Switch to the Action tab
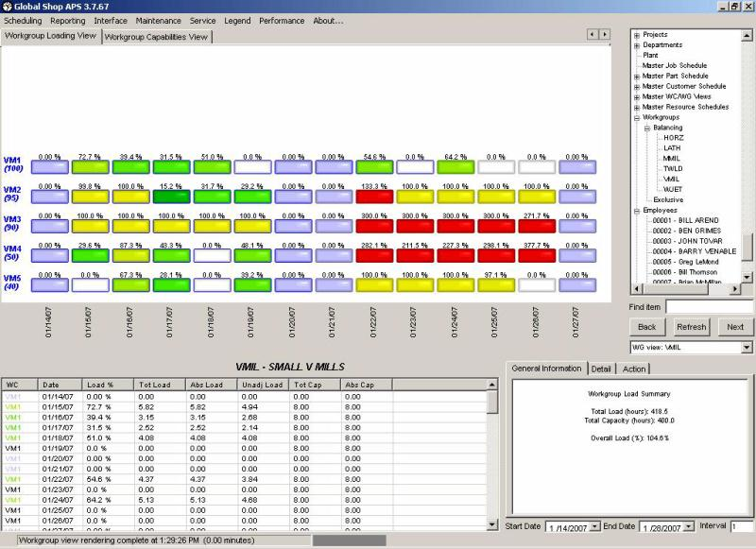 tap(633, 369)
